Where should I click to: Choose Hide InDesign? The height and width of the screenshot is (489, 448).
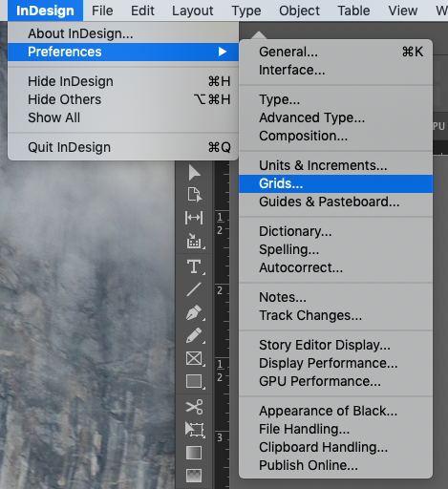click(123, 81)
